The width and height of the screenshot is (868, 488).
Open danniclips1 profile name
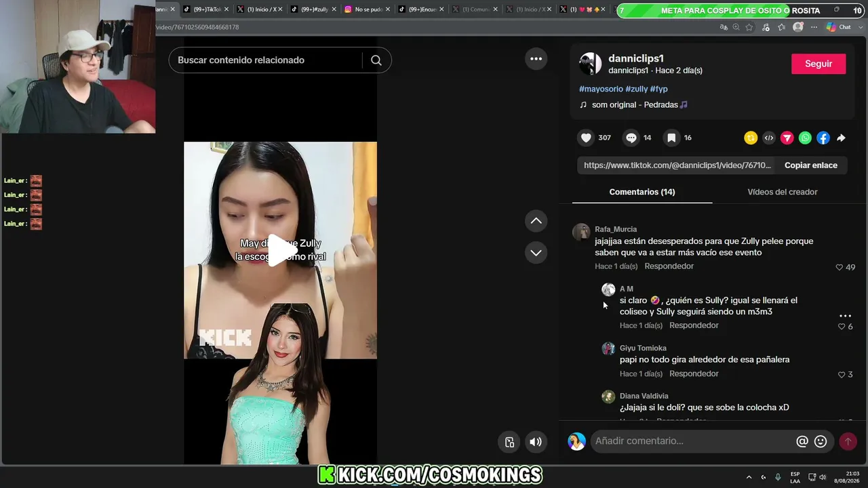coord(636,58)
